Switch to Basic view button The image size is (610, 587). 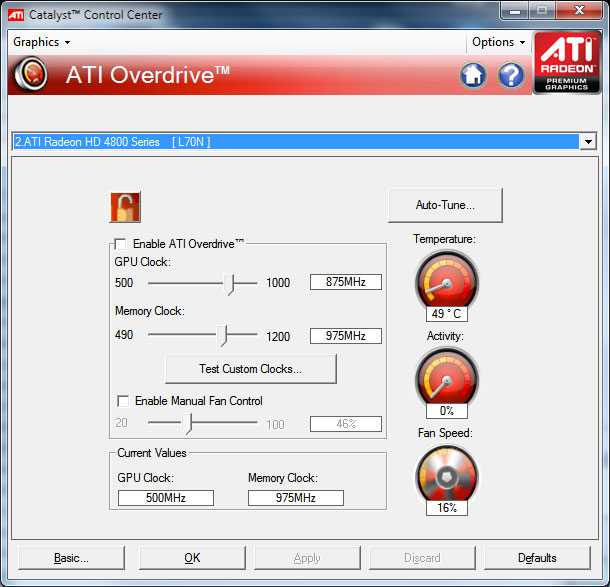coord(71,558)
